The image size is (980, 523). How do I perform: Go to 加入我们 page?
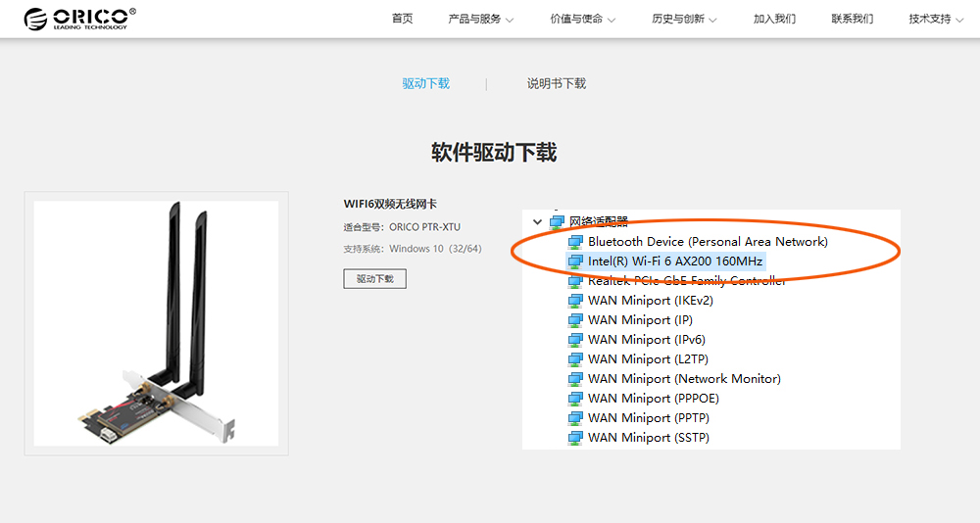click(774, 19)
